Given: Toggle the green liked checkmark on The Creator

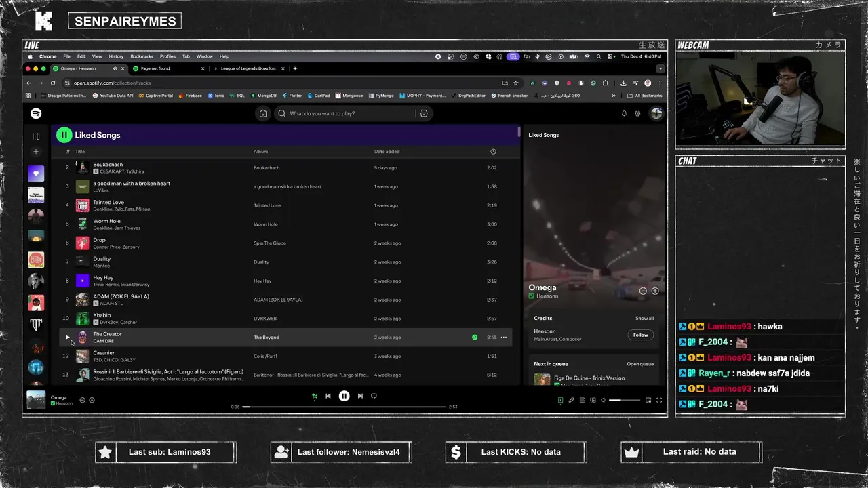Looking at the screenshot, I should (x=475, y=337).
